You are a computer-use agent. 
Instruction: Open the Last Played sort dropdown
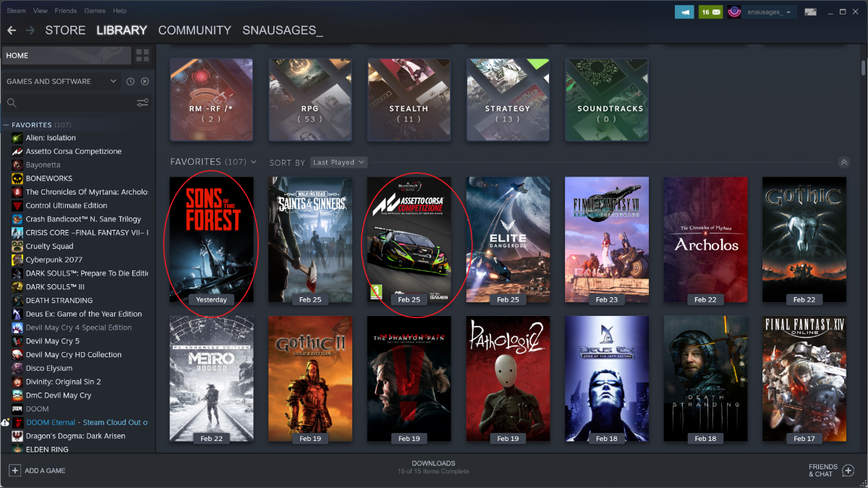coord(339,163)
